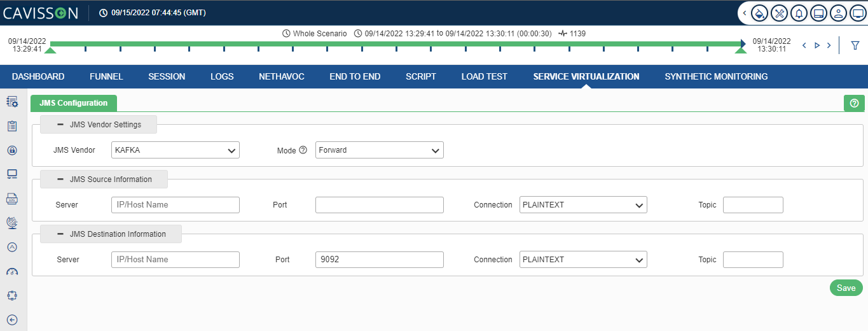Go to the DASHBOARD menu
The image size is (868, 331).
pyautogui.click(x=38, y=76)
